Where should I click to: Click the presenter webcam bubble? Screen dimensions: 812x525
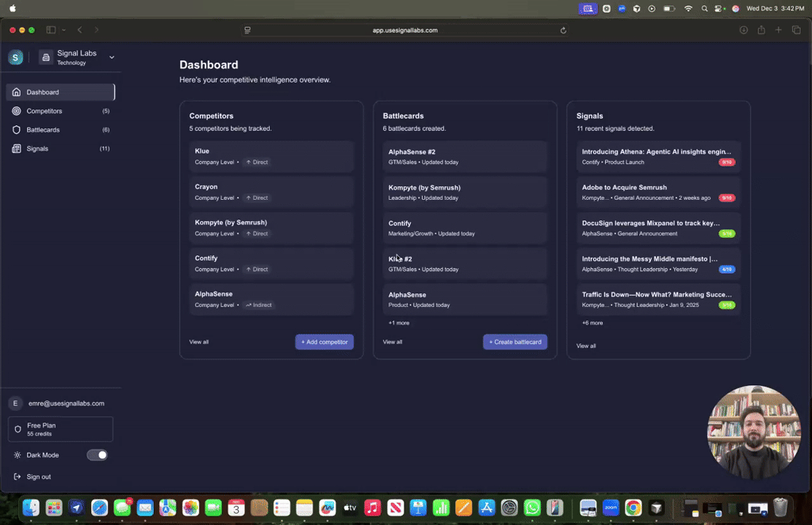[753, 431]
